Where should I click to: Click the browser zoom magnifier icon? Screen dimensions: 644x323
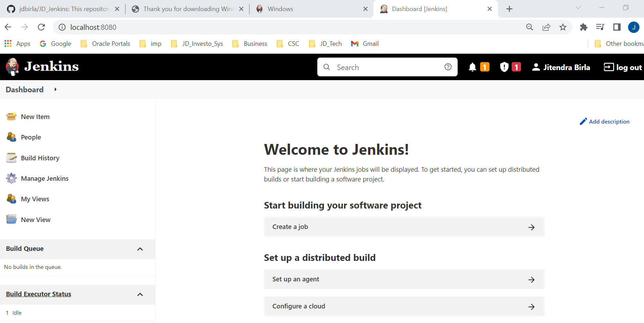[530, 27]
